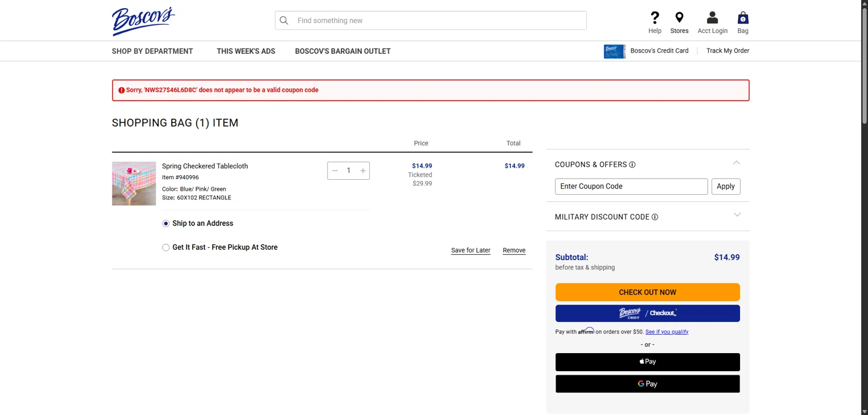Image resolution: width=868 pixels, height=415 pixels.
Task: Click Military Discount Code info icon
Action: [655, 217]
